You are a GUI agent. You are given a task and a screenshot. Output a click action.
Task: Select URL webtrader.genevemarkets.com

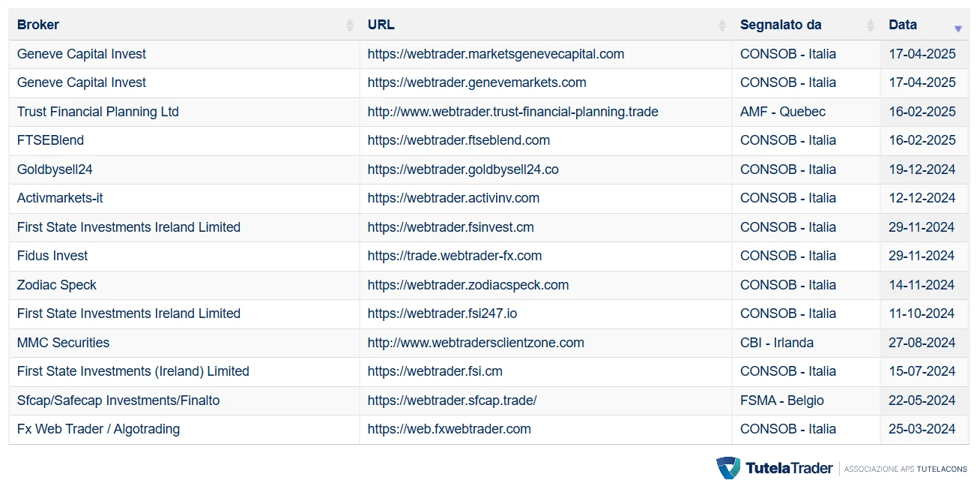pos(477,82)
